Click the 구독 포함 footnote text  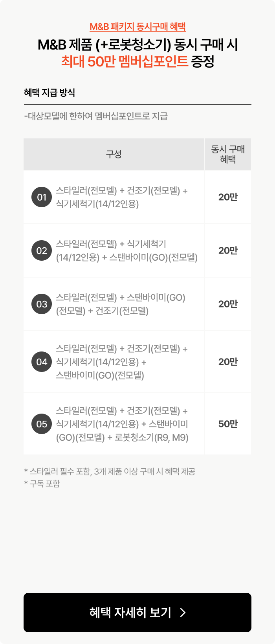[x=42, y=484]
